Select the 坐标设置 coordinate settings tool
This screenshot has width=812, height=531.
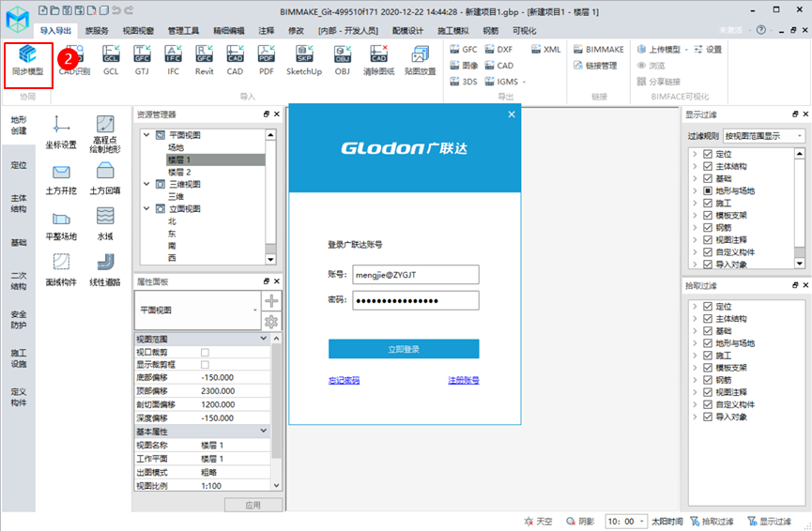(61, 132)
